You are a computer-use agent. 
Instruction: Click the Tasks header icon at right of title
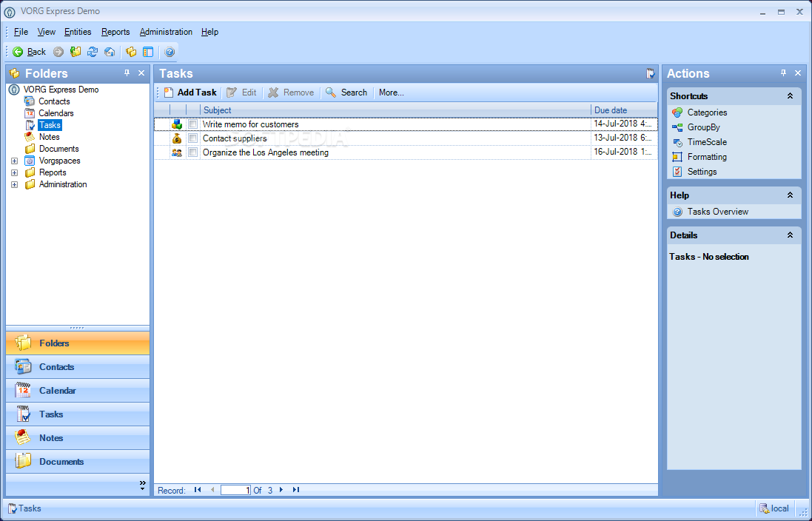(x=651, y=73)
